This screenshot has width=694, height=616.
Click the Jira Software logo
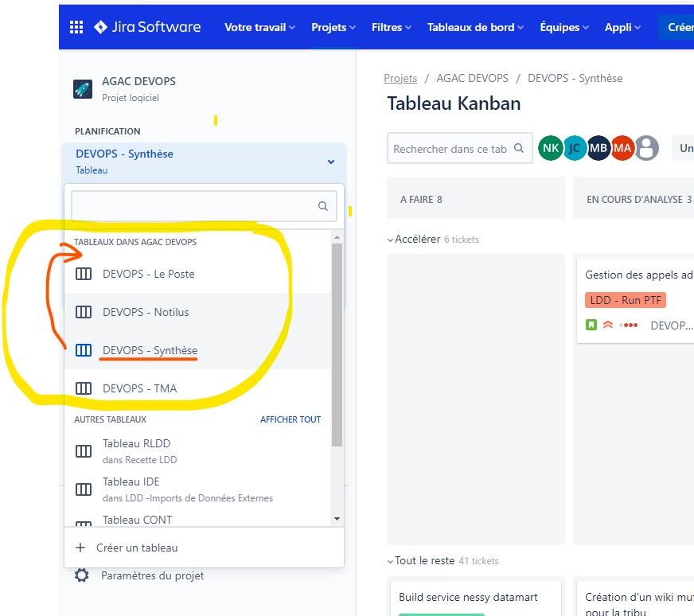147,27
